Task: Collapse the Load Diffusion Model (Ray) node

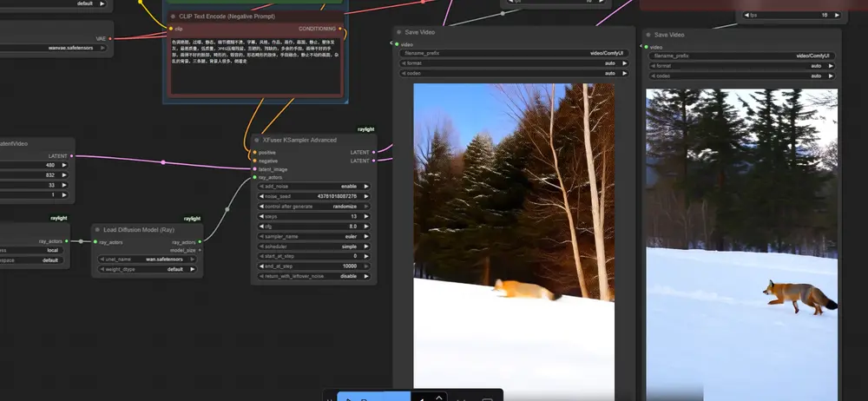Action: [99, 229]
